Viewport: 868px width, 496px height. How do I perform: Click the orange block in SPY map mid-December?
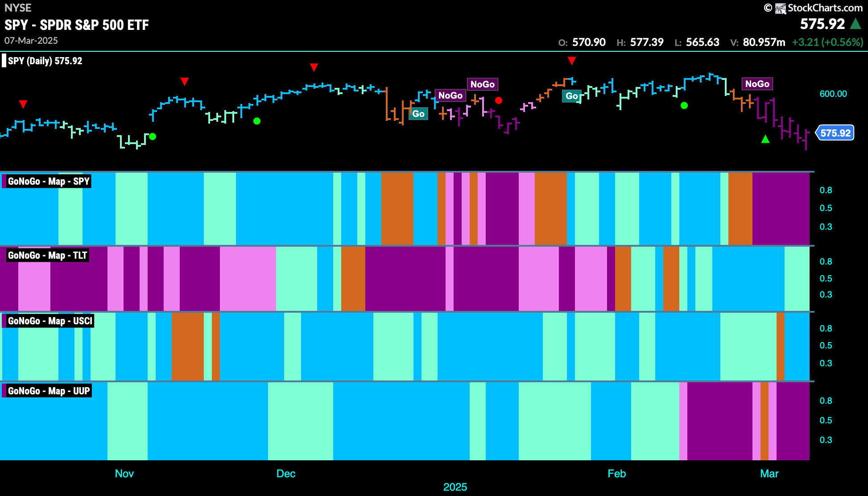[x=397, y=209]
